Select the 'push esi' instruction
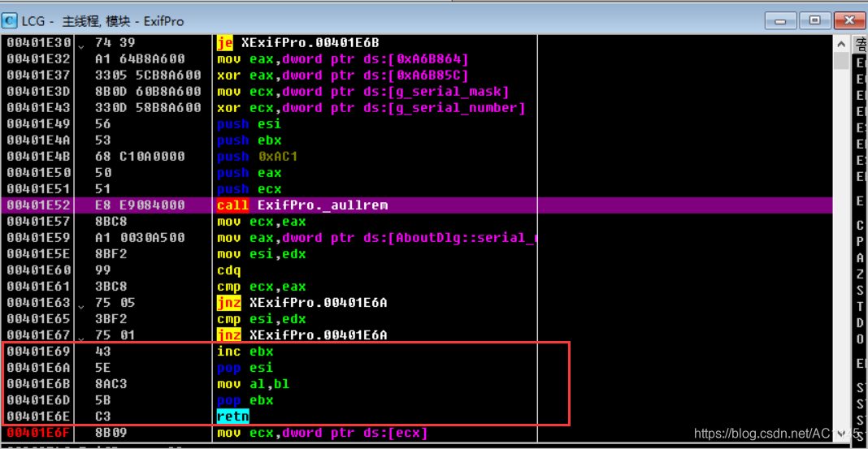This screenshot has height=449, width=868. click(x=250, y=124)
